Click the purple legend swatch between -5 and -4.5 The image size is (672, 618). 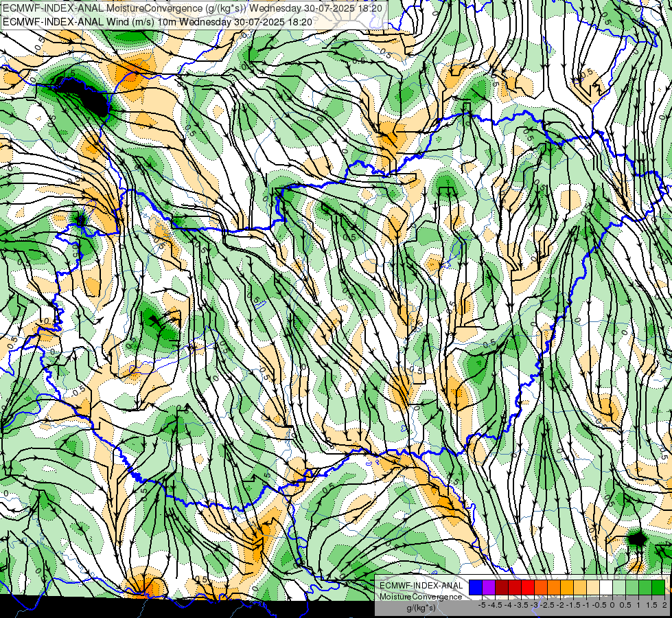coord(489,587)
